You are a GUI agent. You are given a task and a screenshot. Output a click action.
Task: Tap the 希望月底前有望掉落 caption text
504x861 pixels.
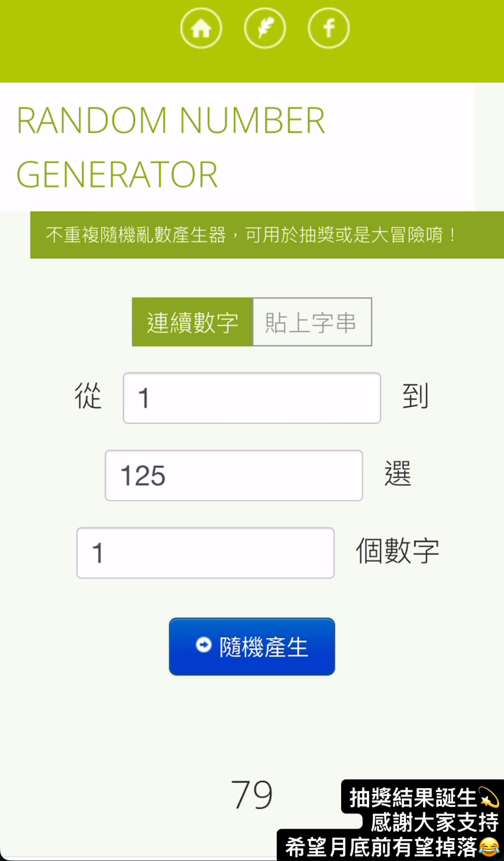tap(381, 847)
